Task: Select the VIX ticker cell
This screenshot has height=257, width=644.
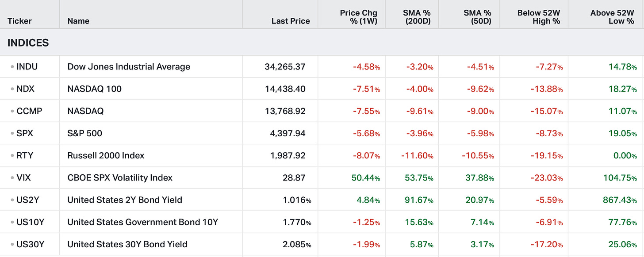Action: (x=24, y=177)
